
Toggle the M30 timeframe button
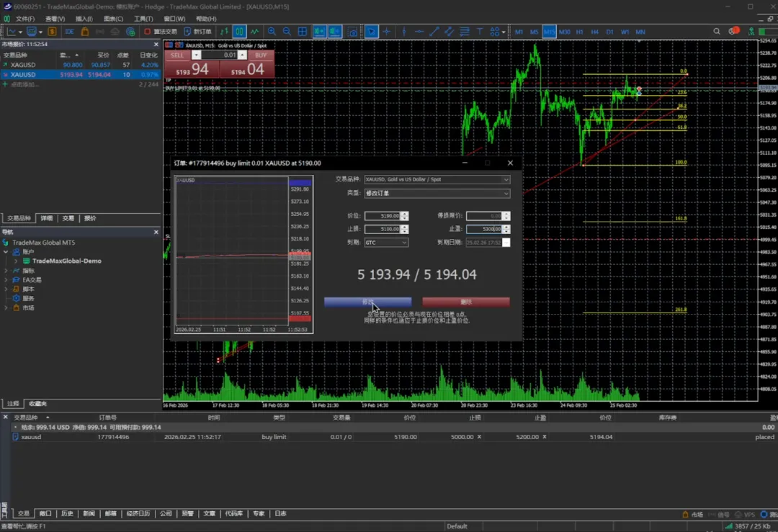coord(565,32)
